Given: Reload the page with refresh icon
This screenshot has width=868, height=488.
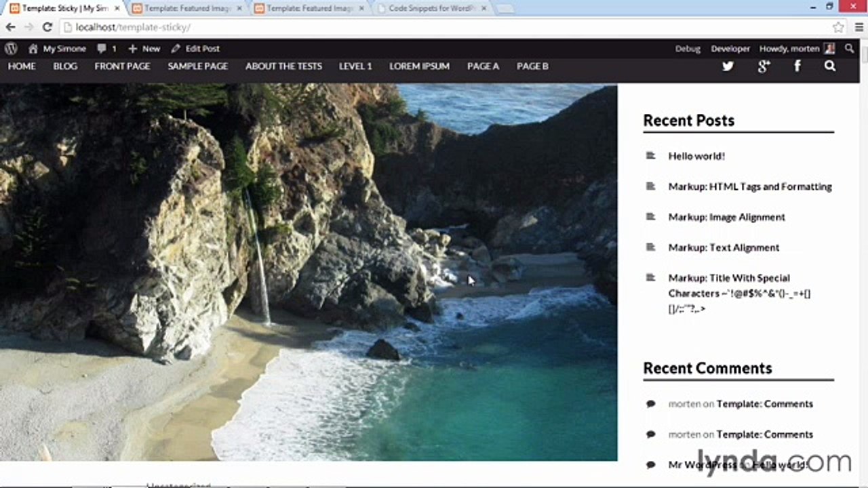Looking at the screenshot, I should tap(47, 27).
